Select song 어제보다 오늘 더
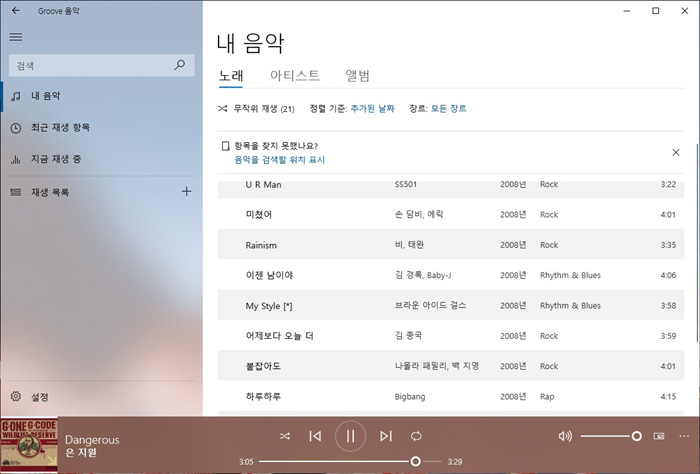 (451, 336)
